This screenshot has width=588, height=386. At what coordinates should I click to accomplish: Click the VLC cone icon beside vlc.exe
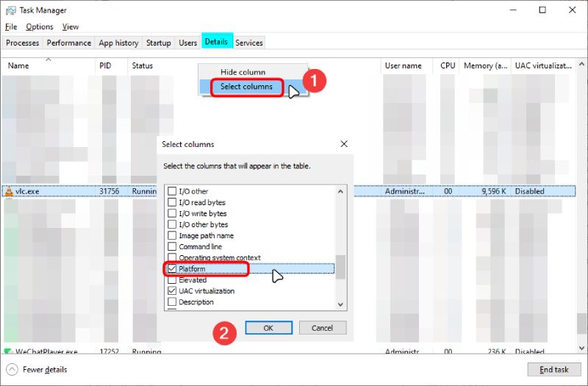pos(9,191)
